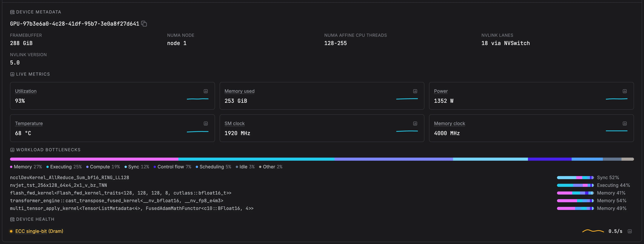Open the chart icon on Utilization card

206,91
